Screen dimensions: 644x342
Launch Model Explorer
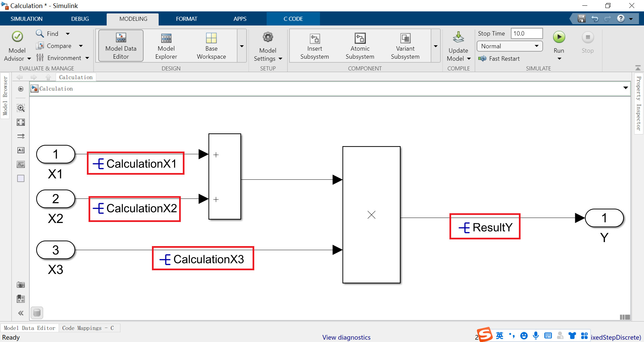(166, 46)
